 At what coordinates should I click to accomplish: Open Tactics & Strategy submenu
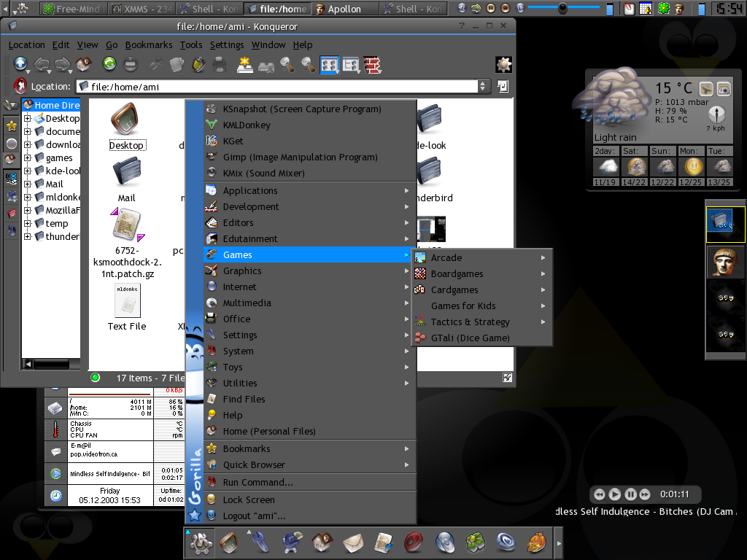coord(481,322)
